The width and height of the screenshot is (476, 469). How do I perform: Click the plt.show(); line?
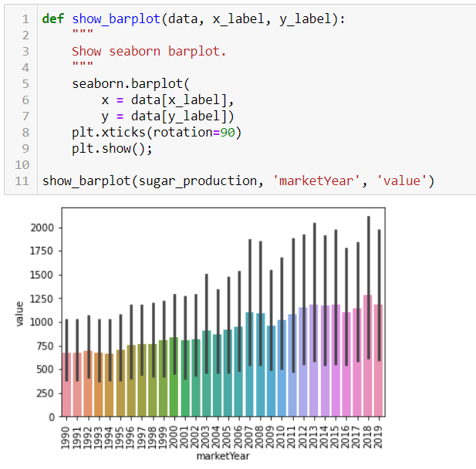(x=112, y=148)
